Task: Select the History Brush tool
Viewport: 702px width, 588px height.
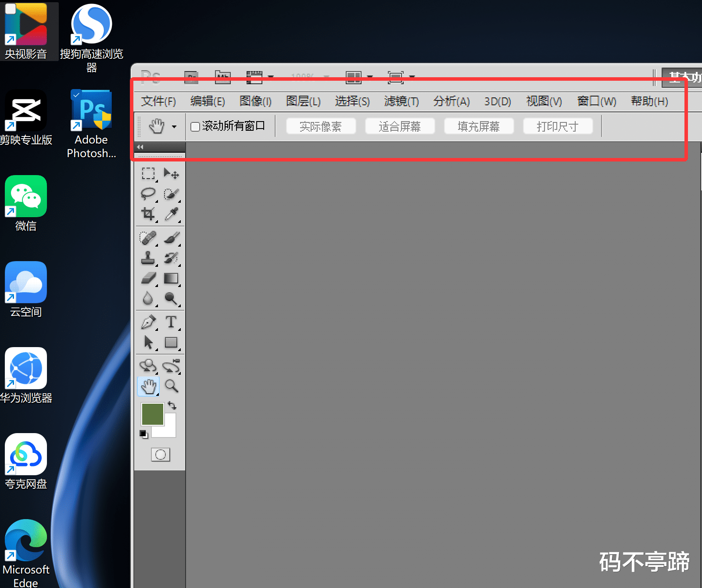Action: [171, 258]
